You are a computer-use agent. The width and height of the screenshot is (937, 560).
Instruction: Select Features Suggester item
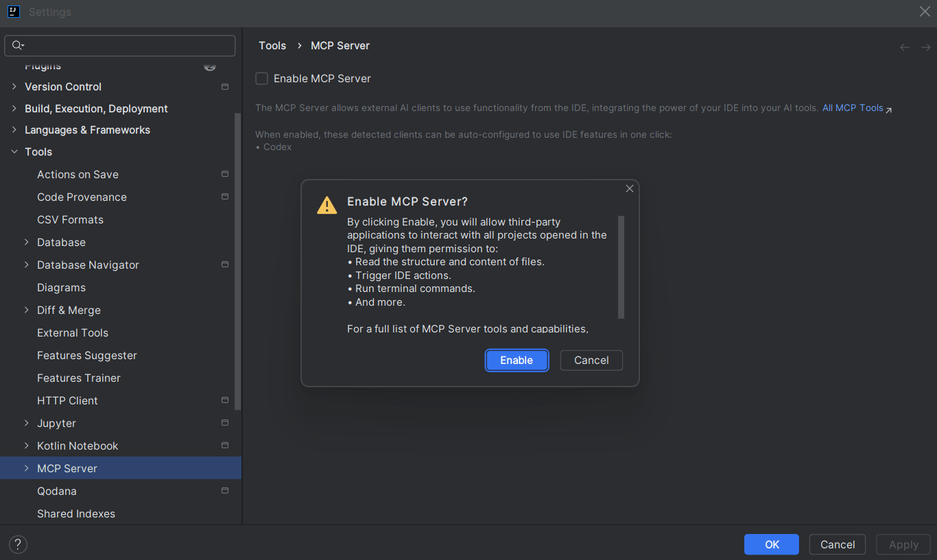pyautogui.click(x=87, y=356)
